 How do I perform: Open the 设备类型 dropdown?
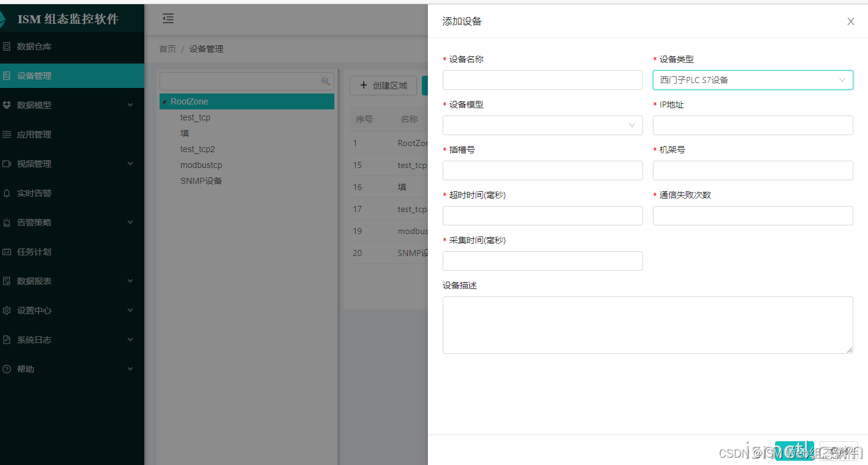[x=753, y=80]
